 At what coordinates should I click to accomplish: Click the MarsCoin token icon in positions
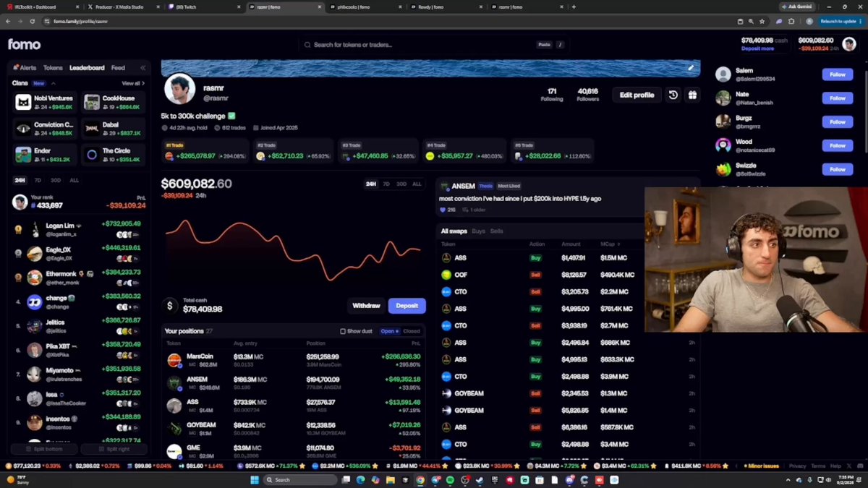coord(174,361)
